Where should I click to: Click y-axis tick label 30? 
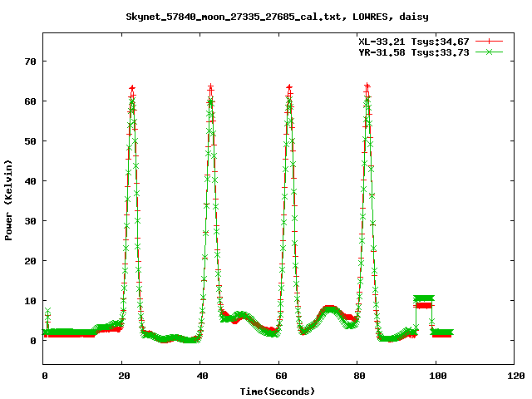pos(30,221)
